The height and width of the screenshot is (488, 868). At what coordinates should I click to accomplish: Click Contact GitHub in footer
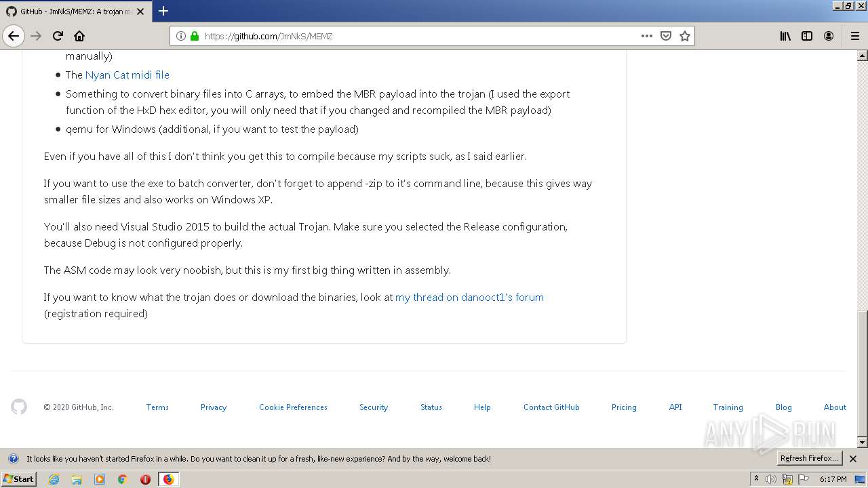coord(551,407)
